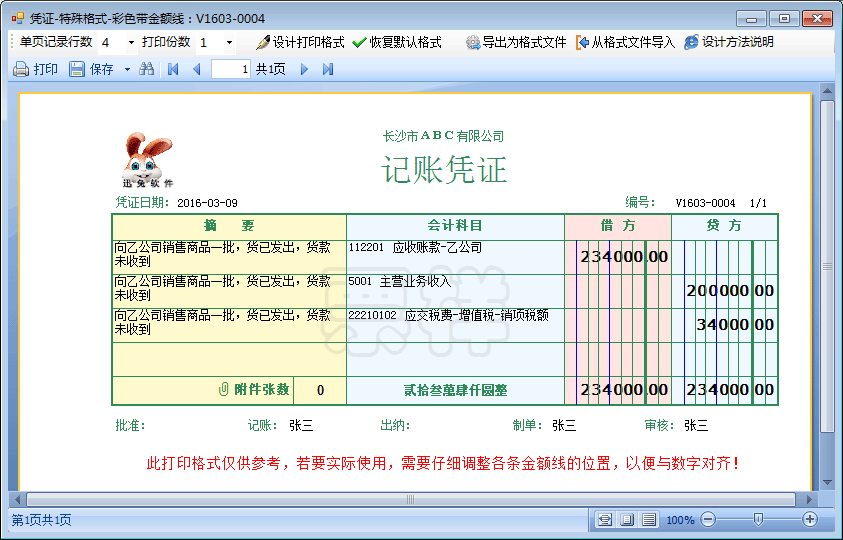843x540 pixels.
Task: Click 导出为格式文件 export button
Action: 516,43
